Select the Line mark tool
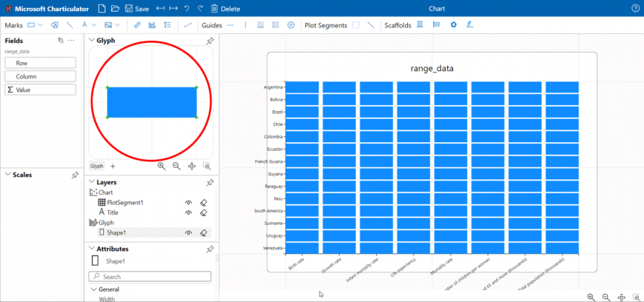The image size is (644, 302). coord(70,25)
